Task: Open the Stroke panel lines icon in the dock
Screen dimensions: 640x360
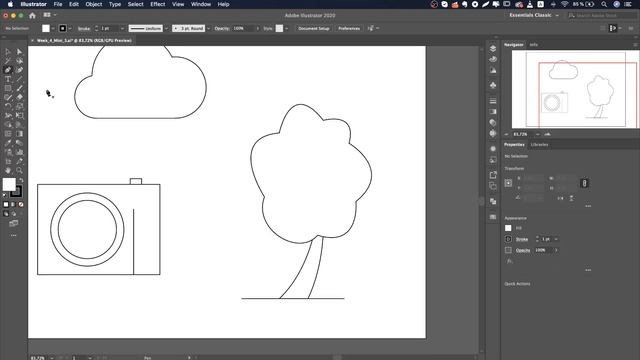Action: pyautogui.click(x=493, y=101)
